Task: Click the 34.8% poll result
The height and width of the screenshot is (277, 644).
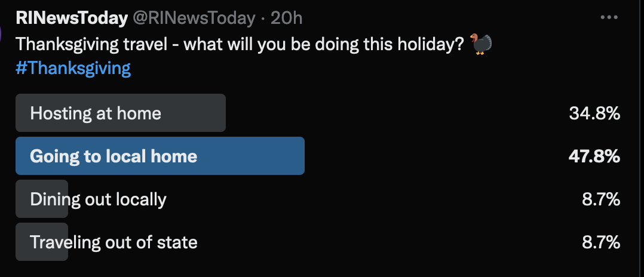Action: coord(594,113)
